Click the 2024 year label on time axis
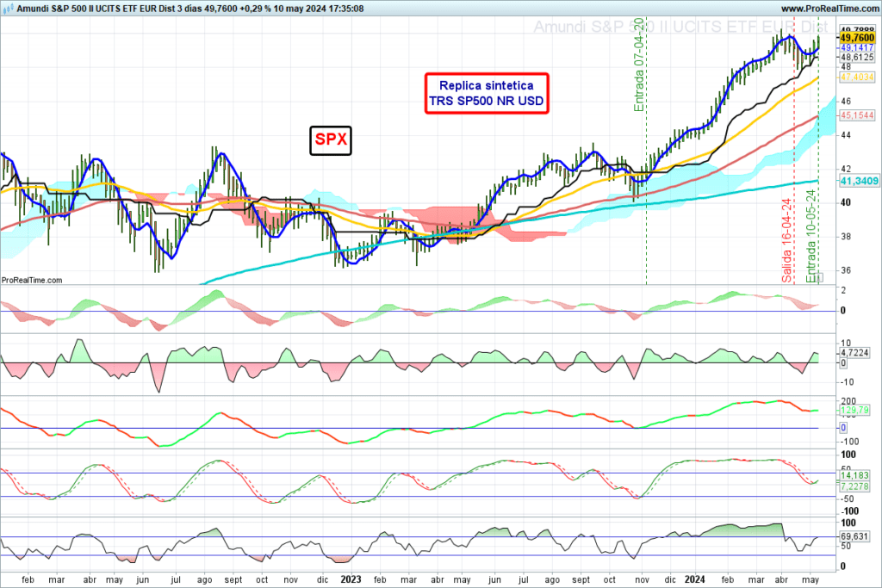The width and height of the screenshot is (882, 588). coord(695,579)
